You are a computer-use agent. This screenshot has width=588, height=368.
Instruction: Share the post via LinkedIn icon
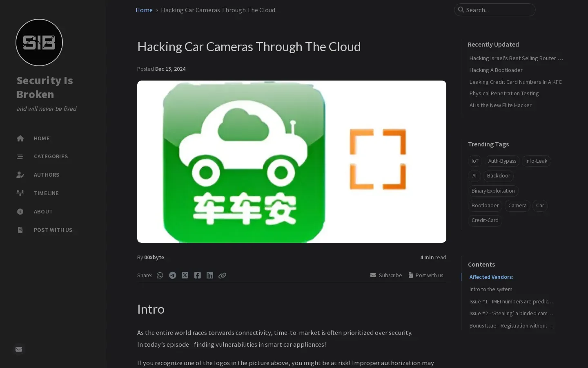point(210,276)
